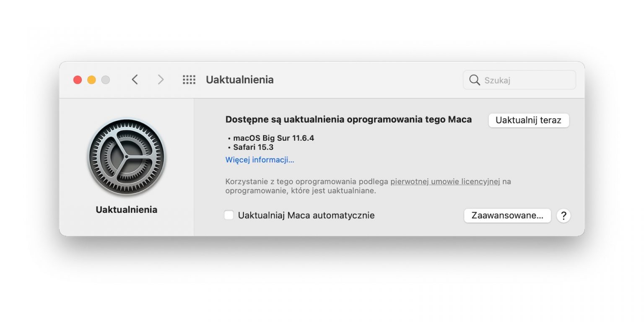
Task: Select the Safari 15.3 update entry
Action: (254, 147)
